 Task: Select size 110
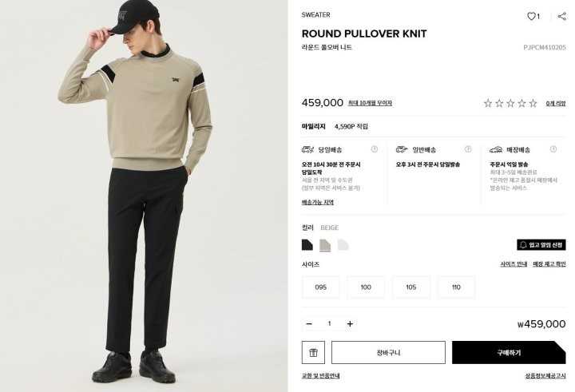[x=456, y=287]
